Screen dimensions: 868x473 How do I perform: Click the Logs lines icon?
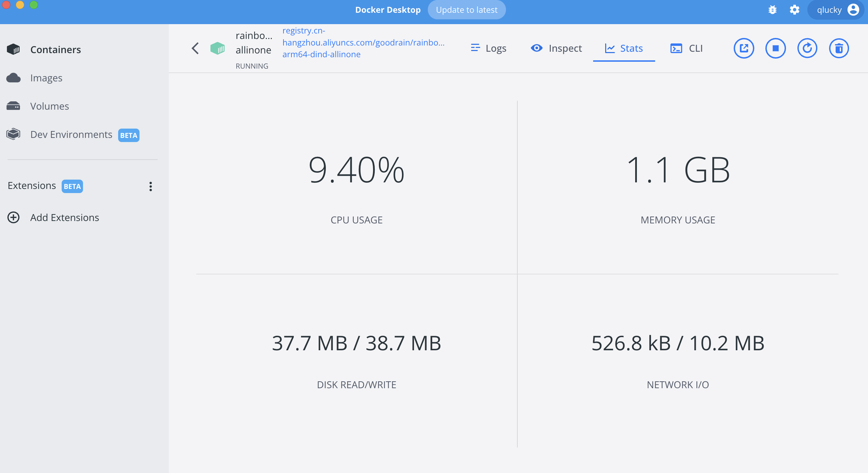(475, 48)
